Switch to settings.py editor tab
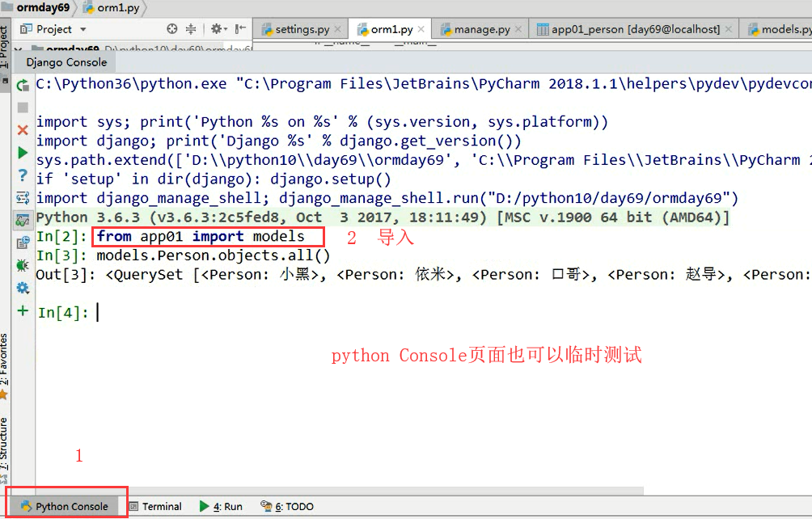812x519 pixels. click(302, 29)
